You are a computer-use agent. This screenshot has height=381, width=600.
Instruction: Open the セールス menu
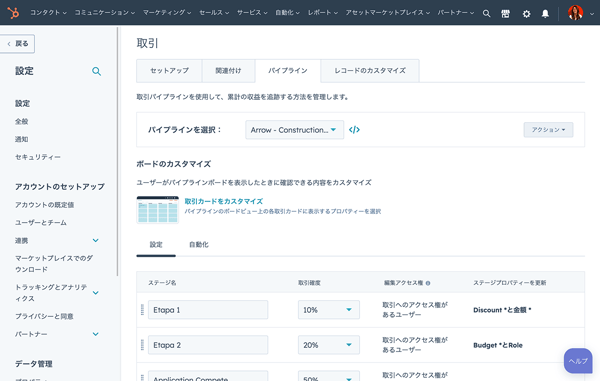(214, 13)
